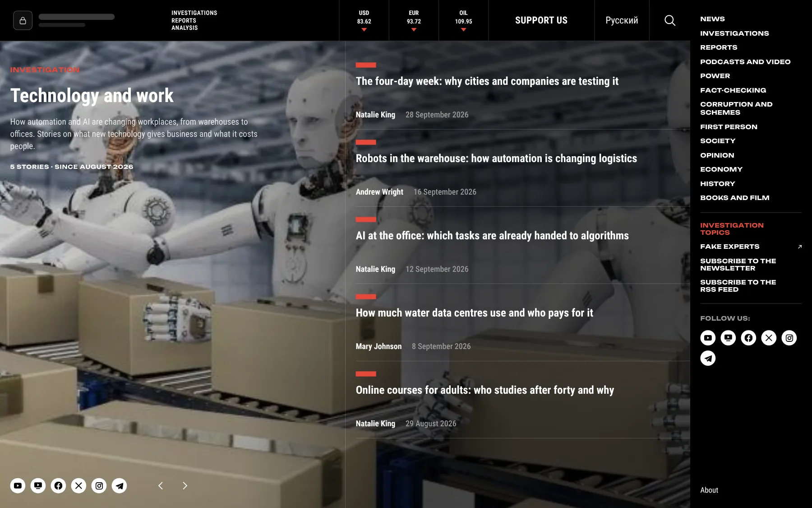Image resolution: width=812 pixels, height=508 pixels.
Task: Open online courses for adults article
Action: pyautogui.click(x=484, y=390)
